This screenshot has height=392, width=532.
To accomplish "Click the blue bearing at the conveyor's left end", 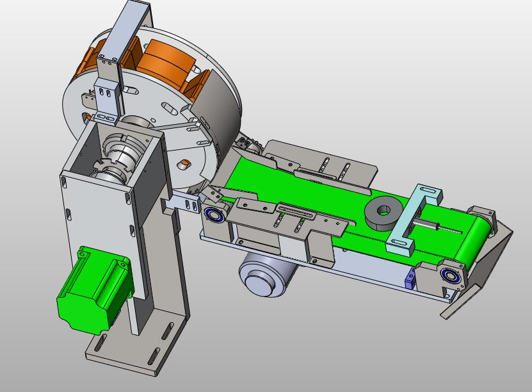I will point(213,215).
